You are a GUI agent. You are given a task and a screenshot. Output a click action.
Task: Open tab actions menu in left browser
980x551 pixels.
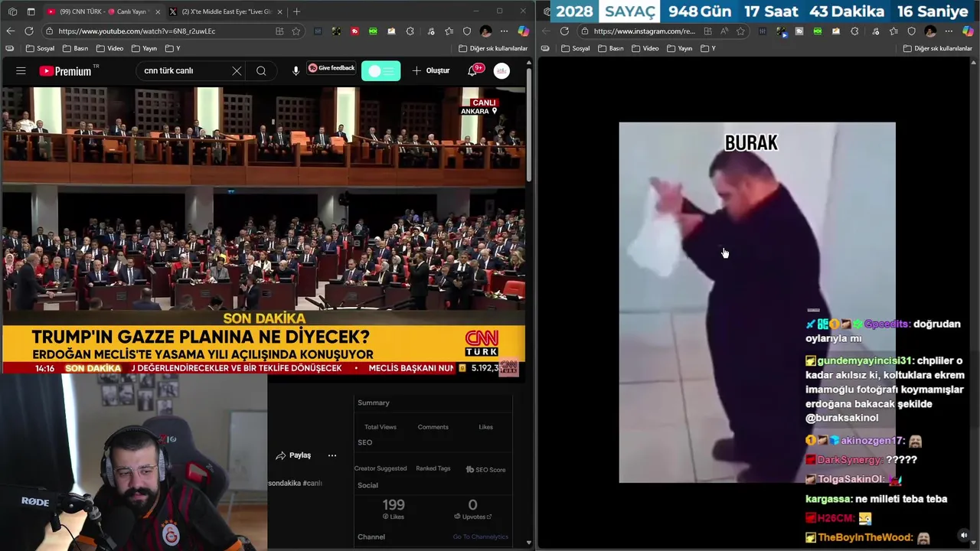click(x=31, y=11)
